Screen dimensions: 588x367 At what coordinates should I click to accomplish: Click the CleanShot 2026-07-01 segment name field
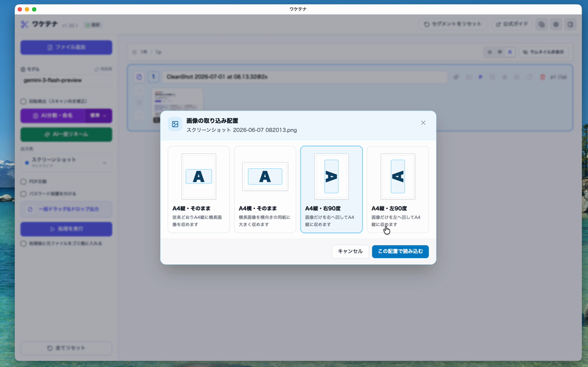coord(305,77)
